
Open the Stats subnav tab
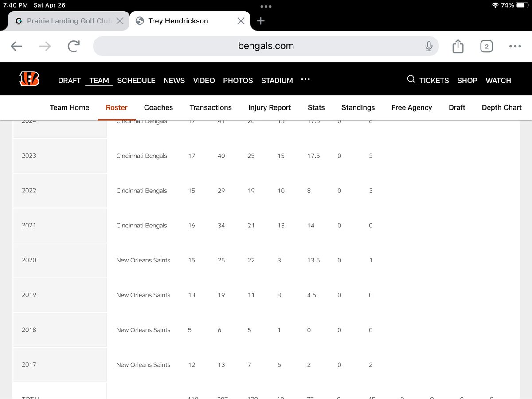316,107
